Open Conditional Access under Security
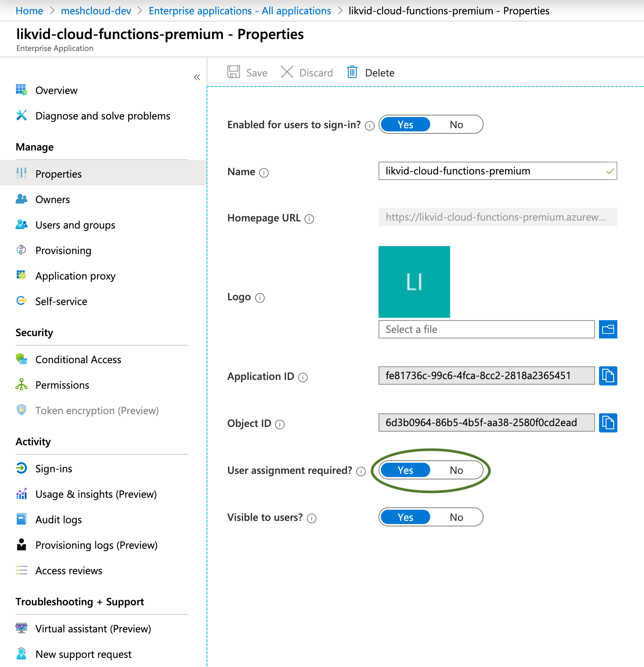Image resolution: width=644 pixels, height=667 pixels. click(x=78, y=360)
